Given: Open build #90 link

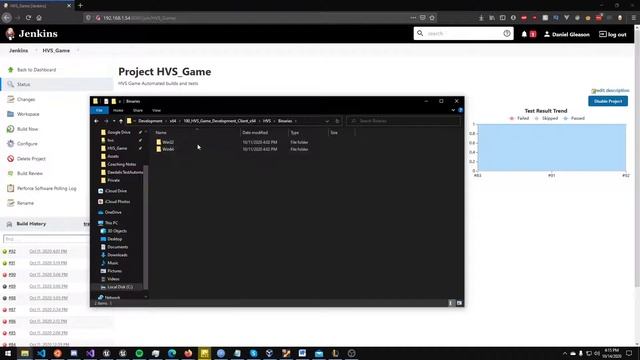Looking at the screenshot, I should (12, 275).
